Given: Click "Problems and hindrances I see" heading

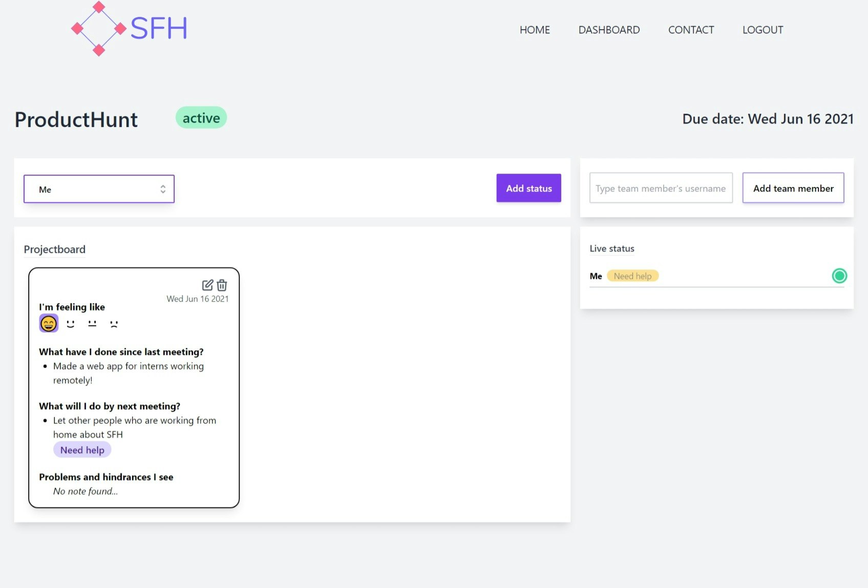Looking at the screenshot, I should [x=106, y=477].
